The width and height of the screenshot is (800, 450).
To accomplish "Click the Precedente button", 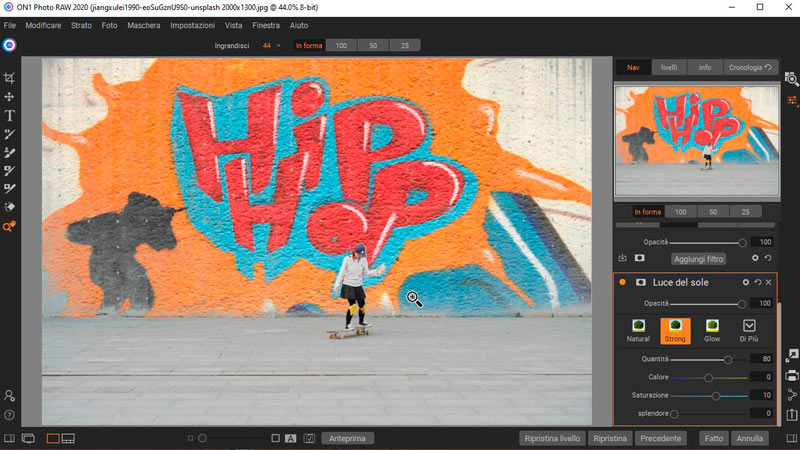I will (x=660, y=438).
